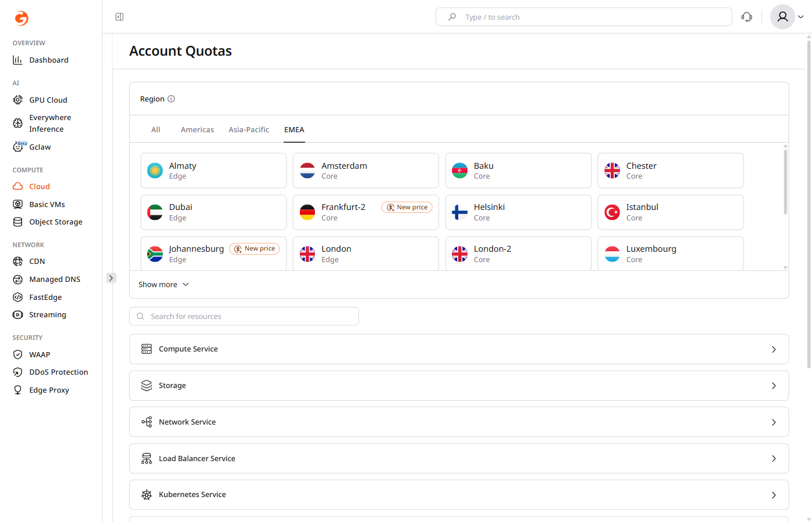Select the Dubai Edge region

tap(213, 212)
